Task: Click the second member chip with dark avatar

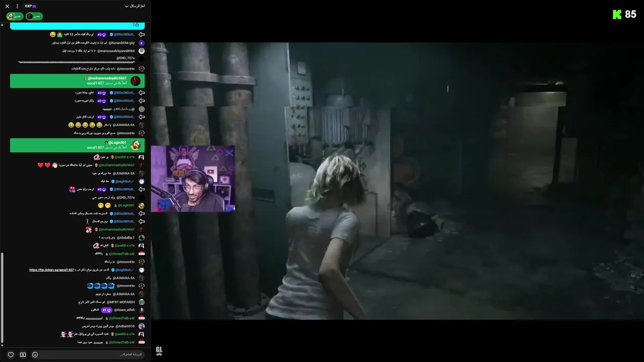Action: coord(34,16)
